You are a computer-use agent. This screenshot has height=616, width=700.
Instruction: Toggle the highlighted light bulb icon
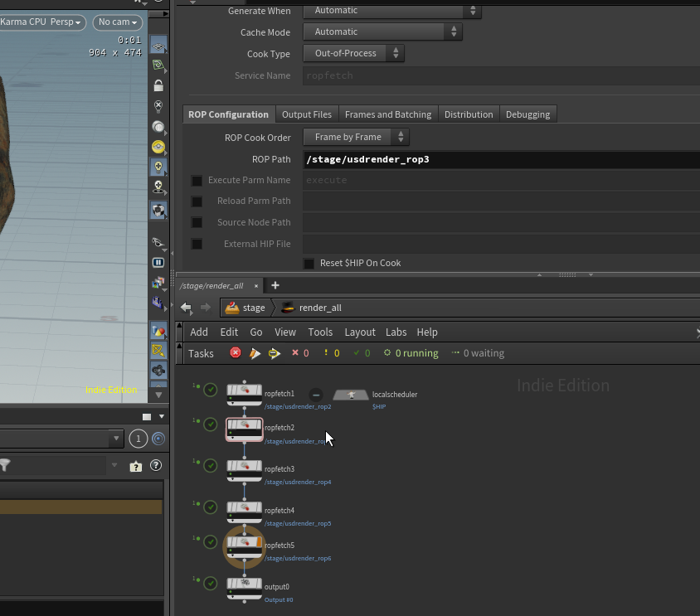point(158,167)
